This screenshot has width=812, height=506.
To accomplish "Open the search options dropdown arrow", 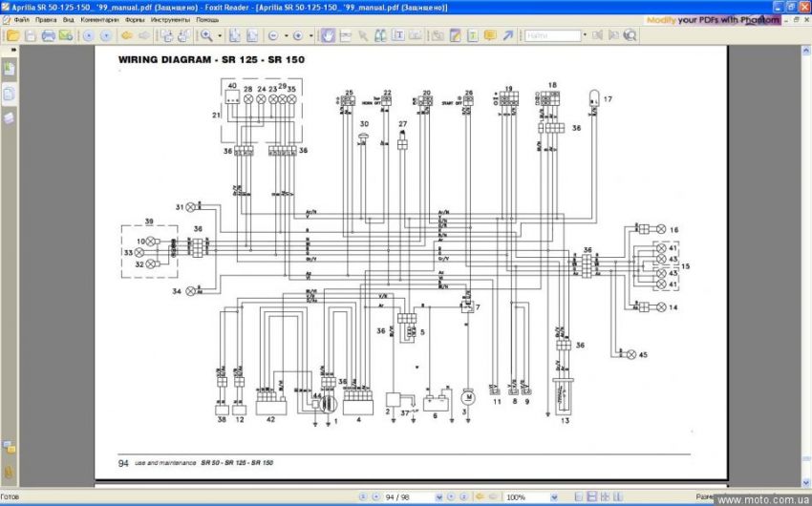I will pos(586,35).
